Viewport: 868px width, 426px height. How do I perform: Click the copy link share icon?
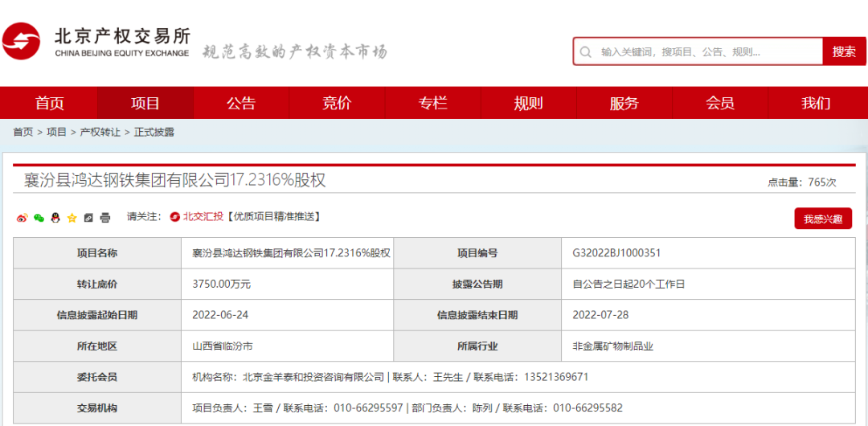88,218
